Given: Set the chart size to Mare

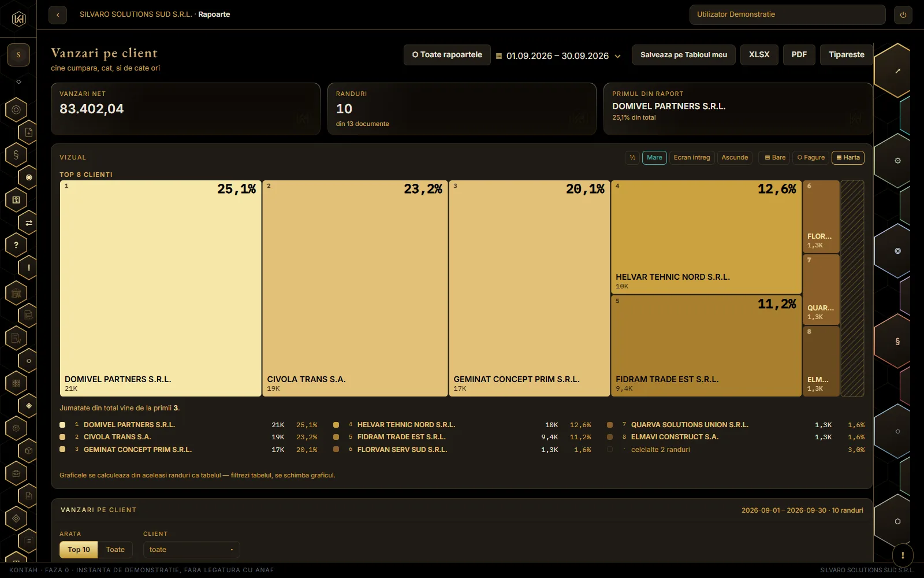Looking at the screenshot, I should pyautogui.click(x=654, y=157).
